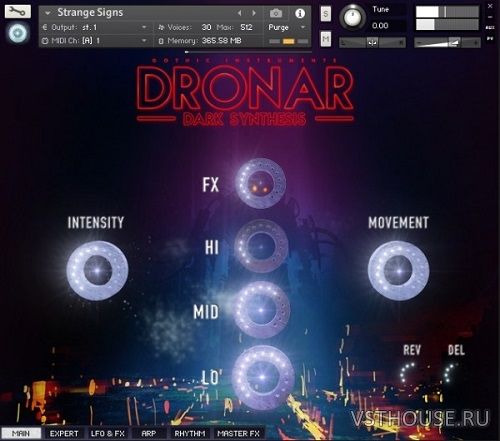Click the REV reverb dial
Viewport: 500px width, 441px height.
point(408,373)
